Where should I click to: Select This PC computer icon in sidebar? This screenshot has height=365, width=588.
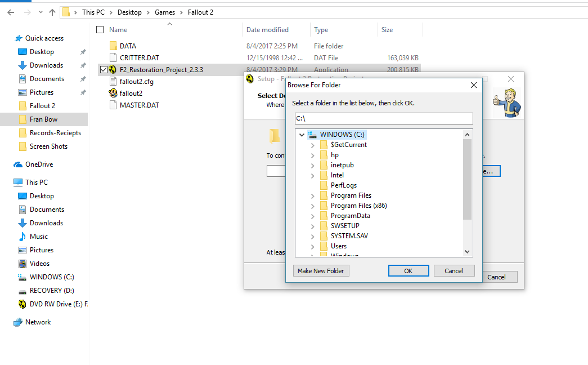tap(18, 182)
